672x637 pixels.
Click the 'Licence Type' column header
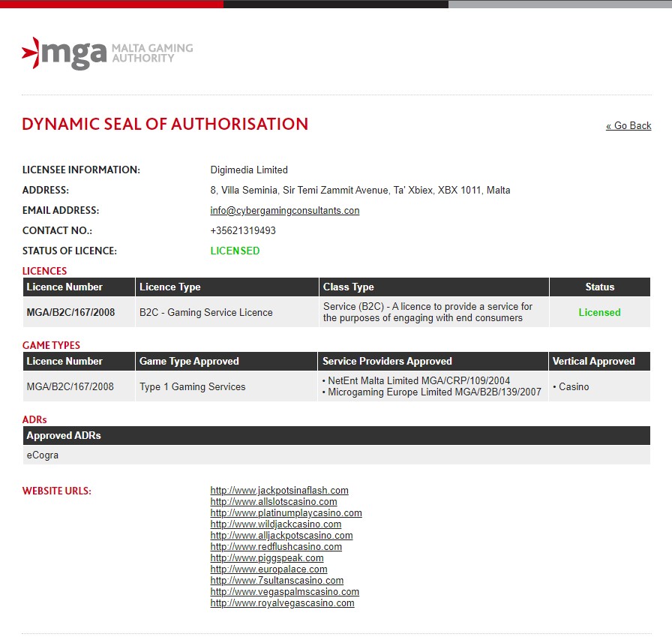(x=226, y=287)
